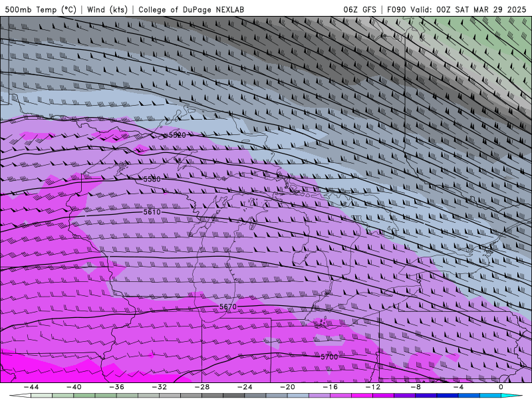
Task: Click the -12 colorbar tick label
Action: point(373,387)
